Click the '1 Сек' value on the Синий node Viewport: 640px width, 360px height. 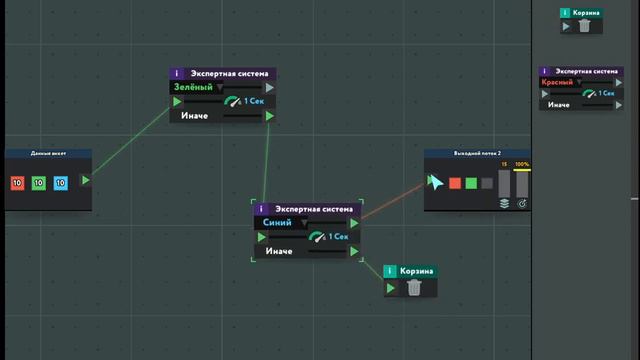tap(338, 237)
